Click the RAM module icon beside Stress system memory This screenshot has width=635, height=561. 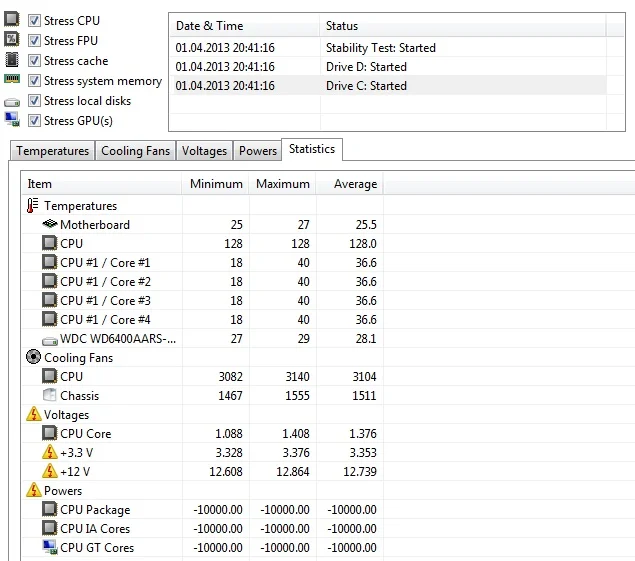point(12,78)
